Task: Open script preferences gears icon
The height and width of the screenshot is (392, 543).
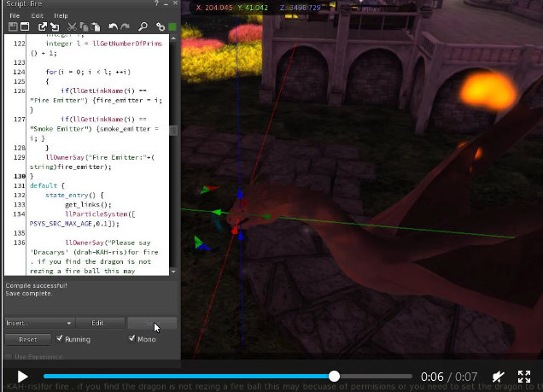Action: coord(161,26)
